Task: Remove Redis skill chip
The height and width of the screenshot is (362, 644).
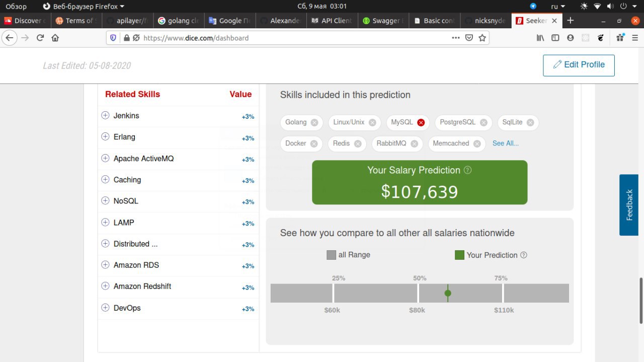Action: tap(358, 143)
